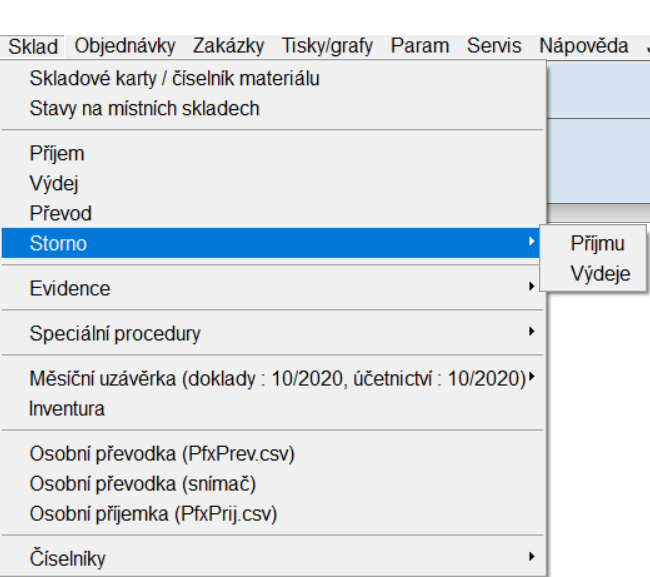Select Skladové karty / číselník materiálu
The height and width of the screenshot is (577, 650).
point(175,78)
